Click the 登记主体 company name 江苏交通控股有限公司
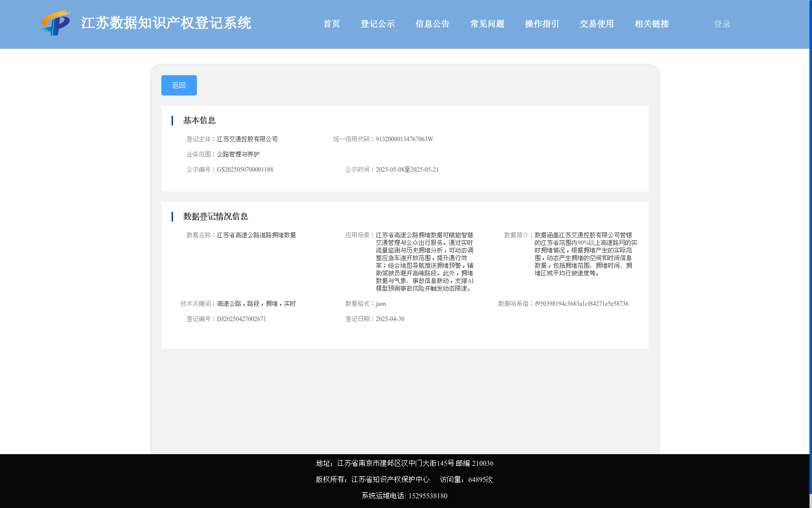812x508 pixels. coord(248,139)
